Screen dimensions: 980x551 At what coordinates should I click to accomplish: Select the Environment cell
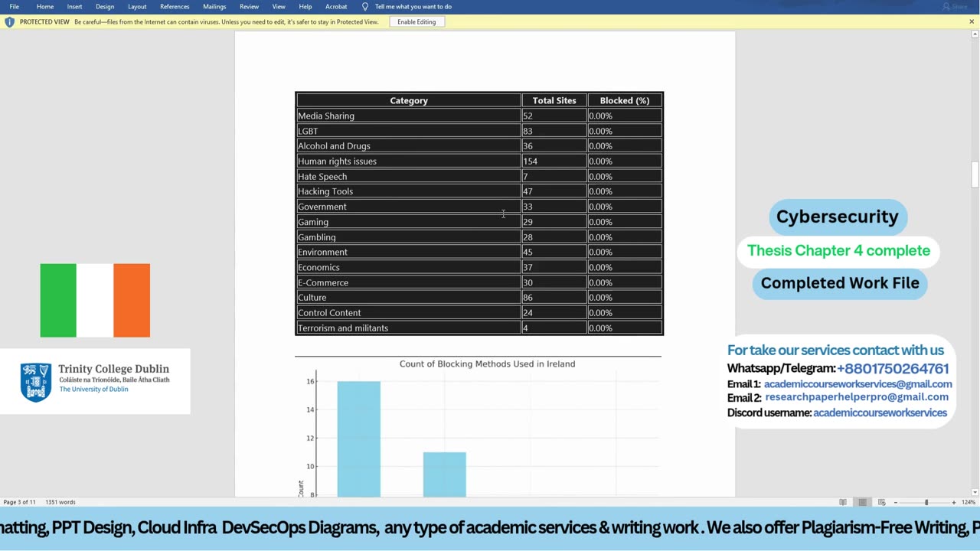(x=409, y=252)
